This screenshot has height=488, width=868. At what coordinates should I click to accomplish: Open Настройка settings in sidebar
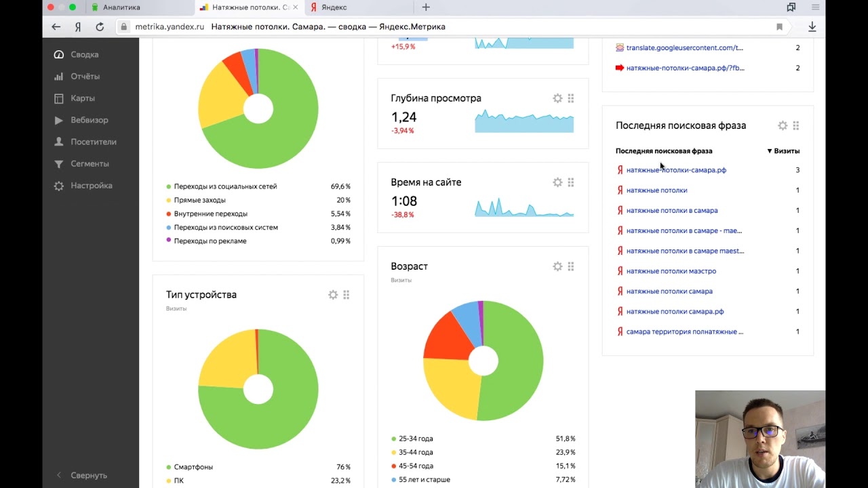91,186
